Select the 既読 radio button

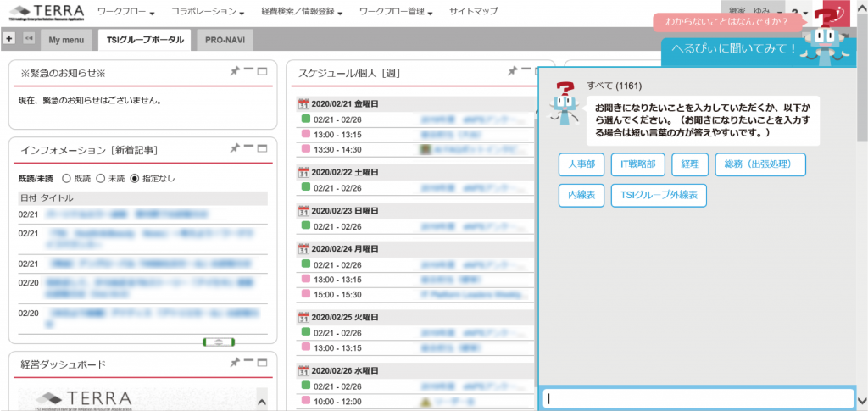pos(66,179)
